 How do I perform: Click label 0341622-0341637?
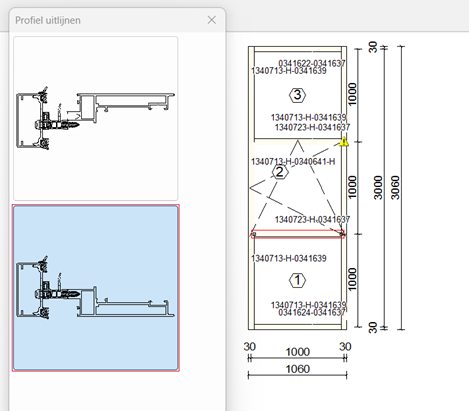(312, 63)
